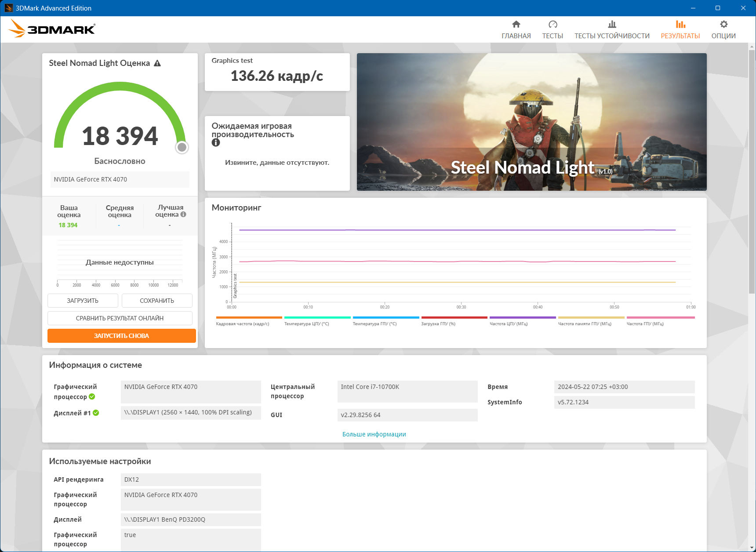Click СРАВНИТЬ РЕЗУЛЬТАТ ОНЛАЙН
756x552 pixels.
click(120, 318)
